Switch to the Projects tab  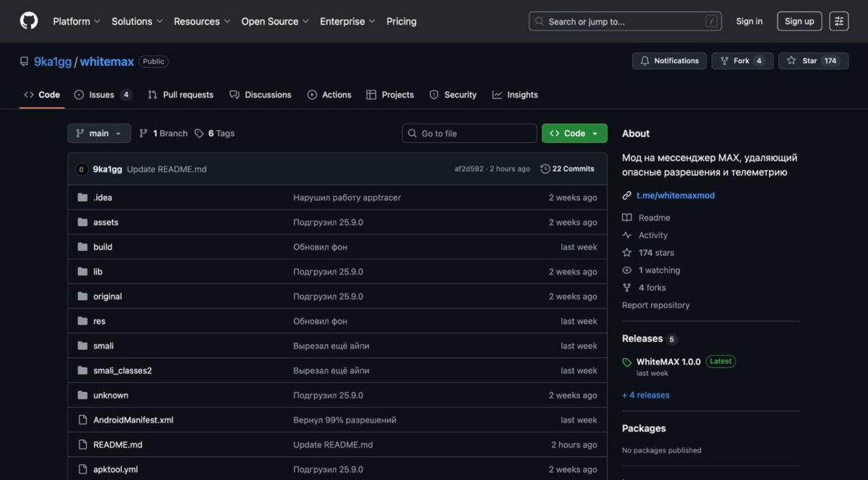[x=390, y=95]
